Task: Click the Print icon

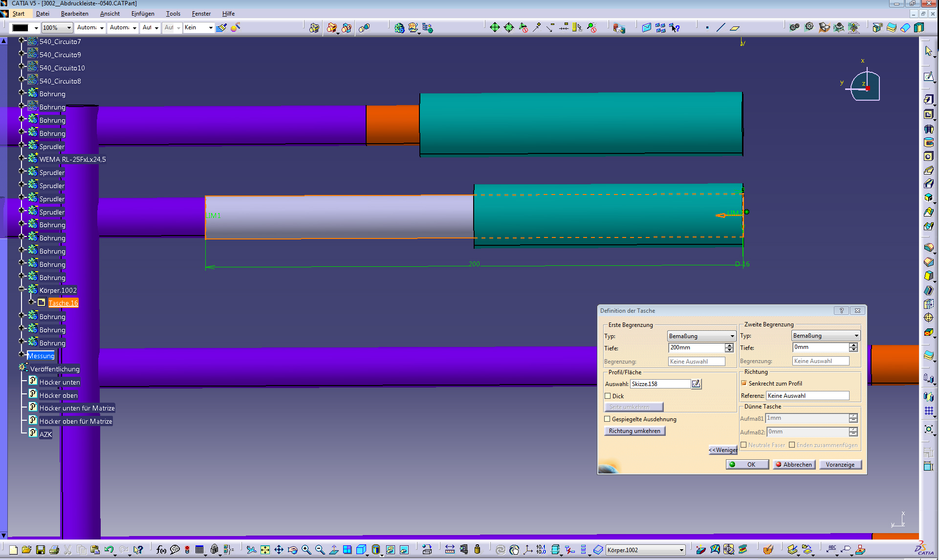Action: (x=54, y=550)
